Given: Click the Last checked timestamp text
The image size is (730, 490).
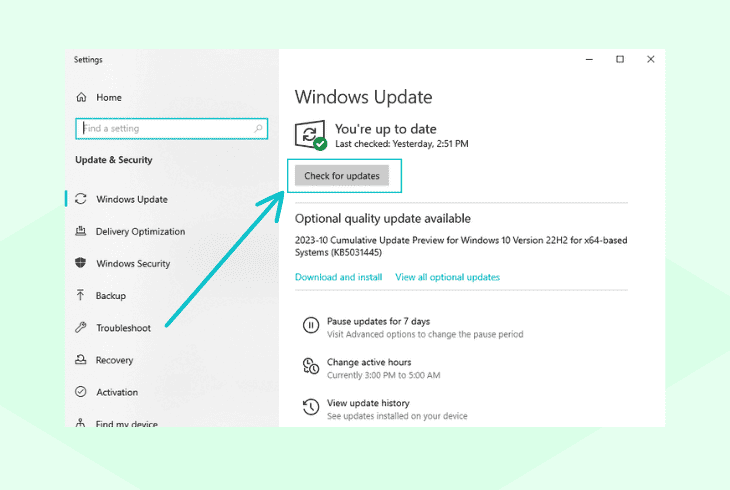Looking at the screenshot, I should click(402, 144).
